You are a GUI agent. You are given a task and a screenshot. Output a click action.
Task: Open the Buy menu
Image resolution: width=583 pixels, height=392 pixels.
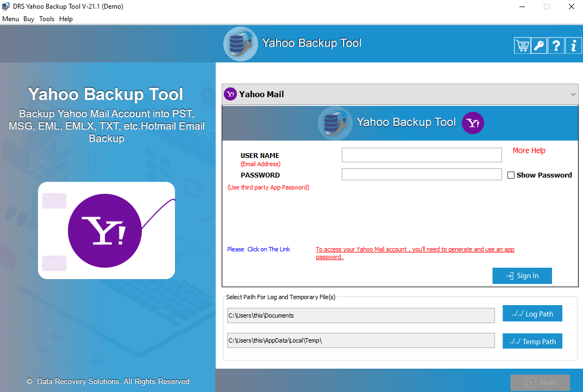(x=29, y=19)
